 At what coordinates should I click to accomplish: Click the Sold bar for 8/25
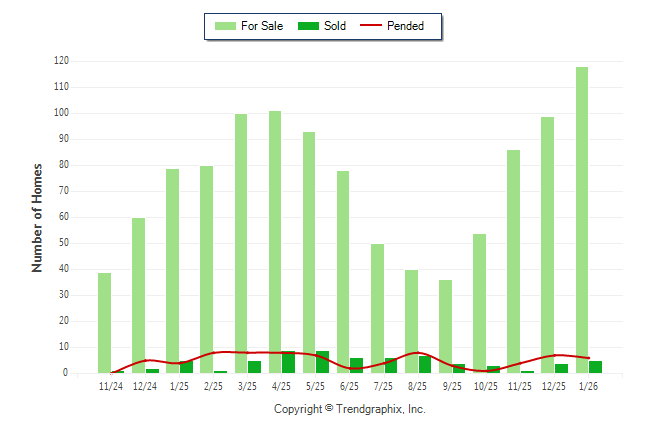(425, 365)
